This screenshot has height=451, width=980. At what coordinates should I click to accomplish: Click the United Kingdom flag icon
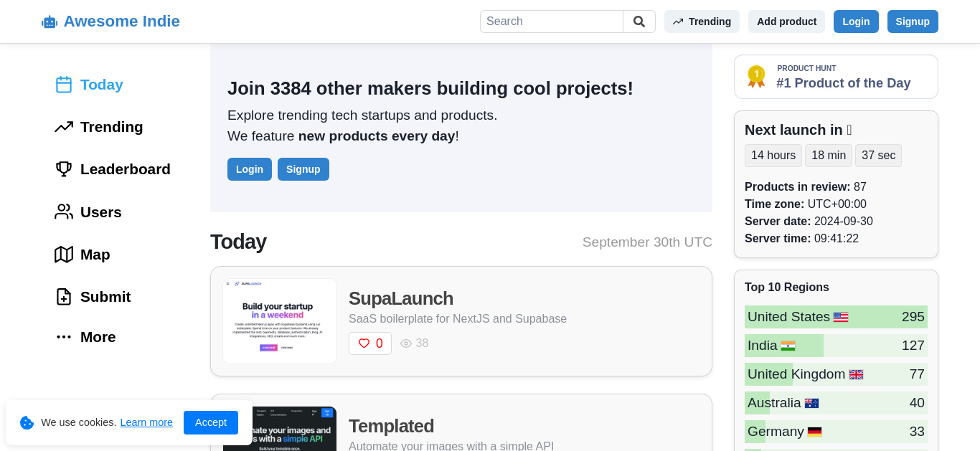856,374
